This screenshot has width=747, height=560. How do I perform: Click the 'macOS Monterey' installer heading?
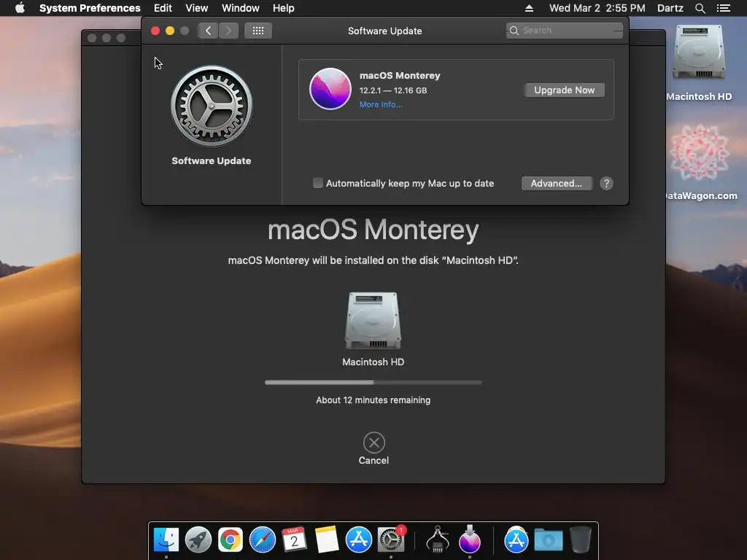(373, 230)
